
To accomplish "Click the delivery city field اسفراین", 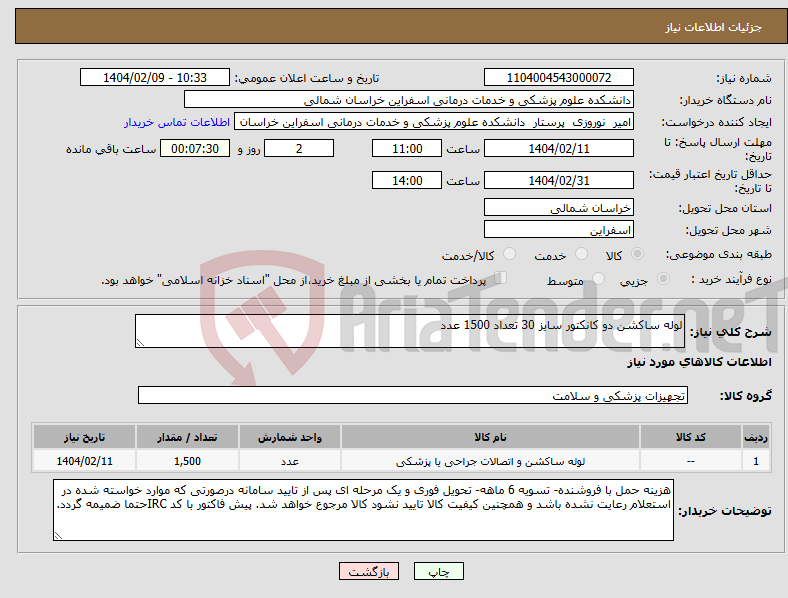I will pos(558,230).
